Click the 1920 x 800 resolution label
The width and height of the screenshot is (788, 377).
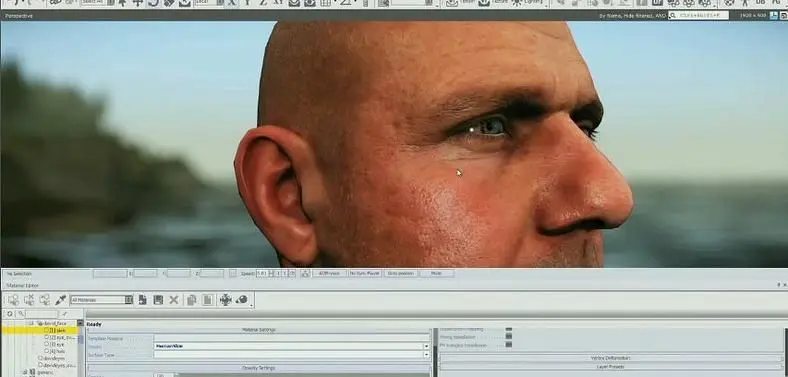[753, 16]
